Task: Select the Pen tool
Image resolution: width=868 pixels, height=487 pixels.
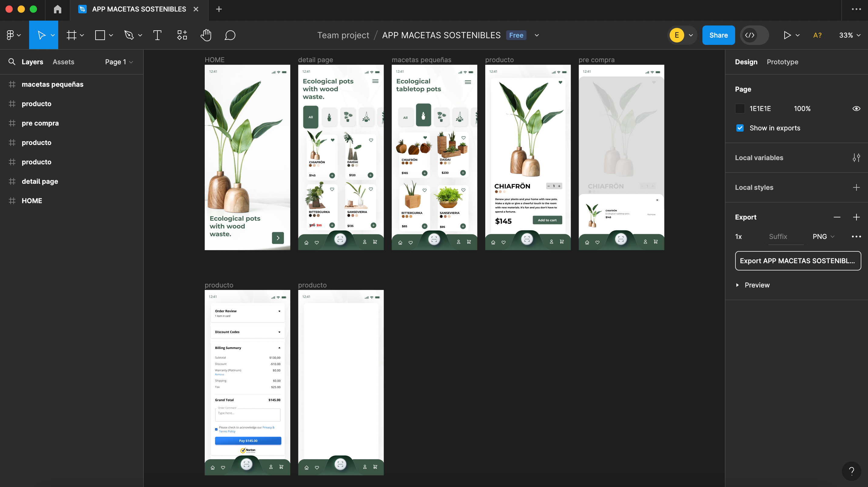Action: pyautogui.click(x=129, y=35)
